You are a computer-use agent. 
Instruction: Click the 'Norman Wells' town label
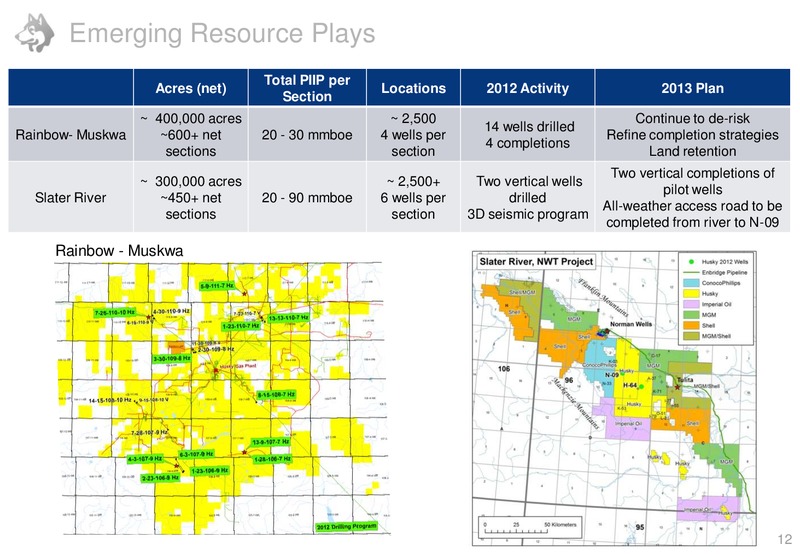pyautogui.click(x=631, y=324)
